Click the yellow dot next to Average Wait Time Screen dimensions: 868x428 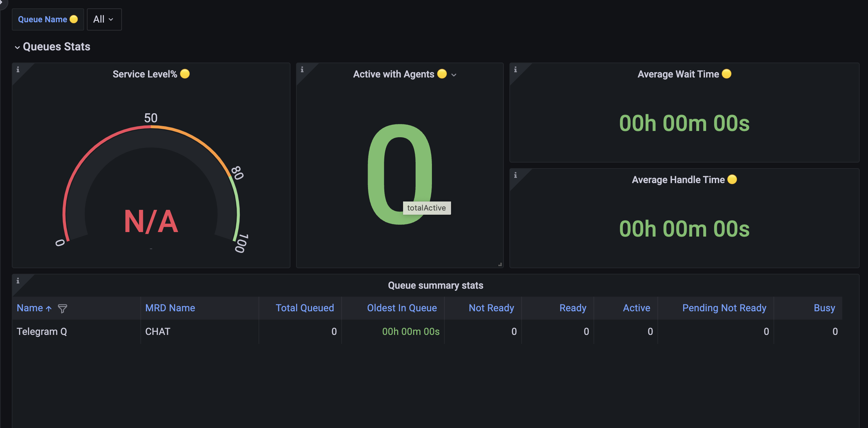[x=726, y=74]
